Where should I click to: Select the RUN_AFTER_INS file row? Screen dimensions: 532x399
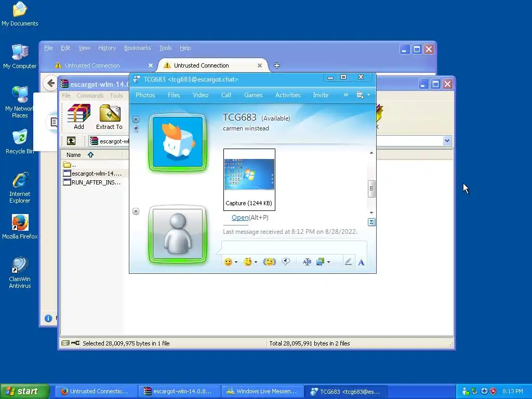pyautogui.click(x=92, y=182)
